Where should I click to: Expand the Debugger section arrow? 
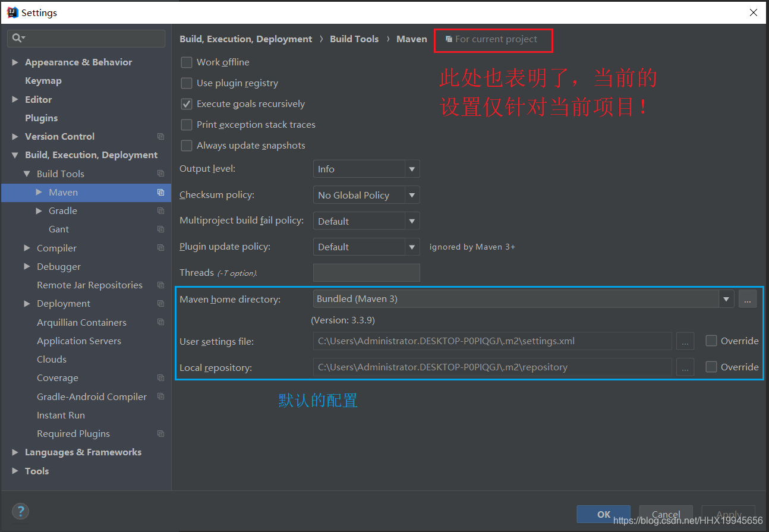27,266
